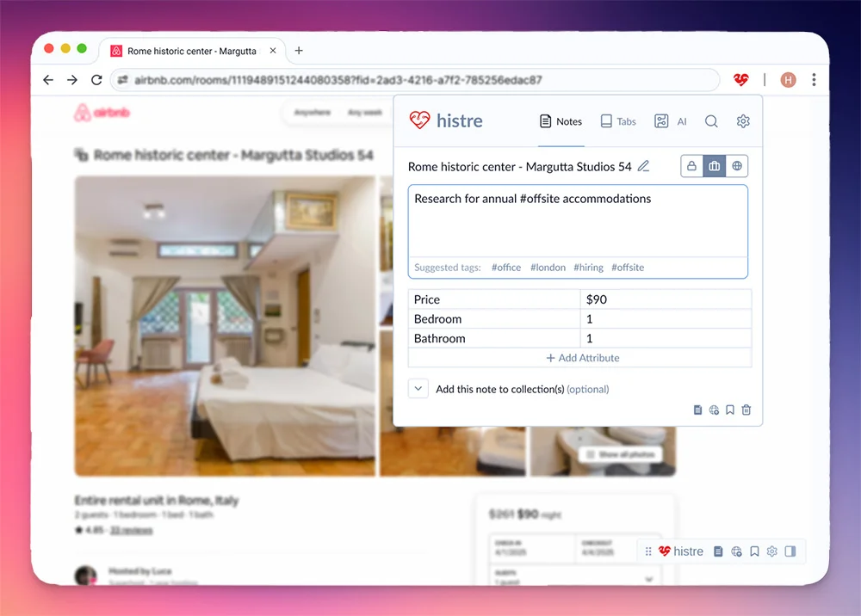Viewport: 861px width, 616px height.
Task: Click note icon in floating histre bar
Action: (x=718, y=551)
